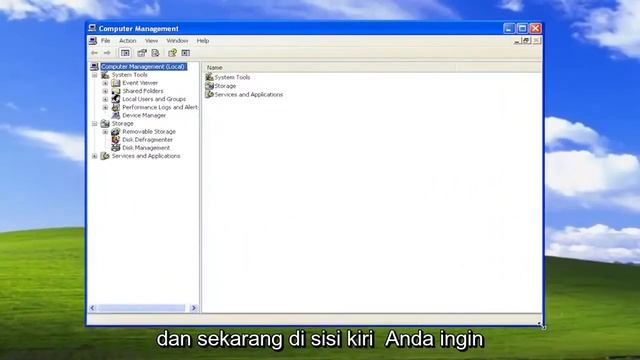Click the Help toolbar icon with question mark
The image size is (640, 360).
tap(172, 53)
